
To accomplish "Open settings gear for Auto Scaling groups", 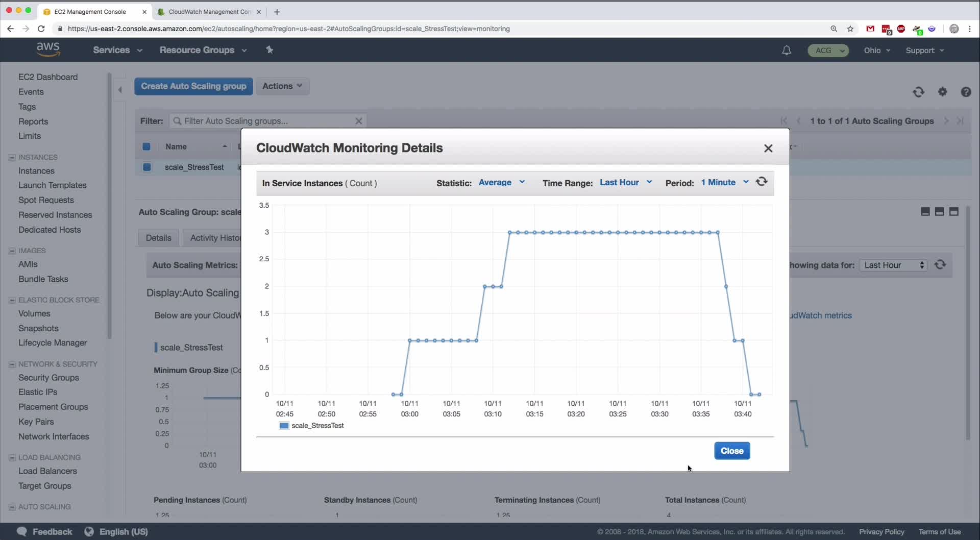I will click(x=942, y=92).
